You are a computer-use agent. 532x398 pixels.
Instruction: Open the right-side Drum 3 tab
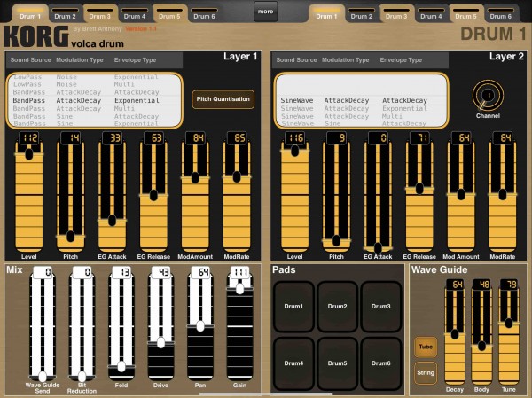point(396,13)
